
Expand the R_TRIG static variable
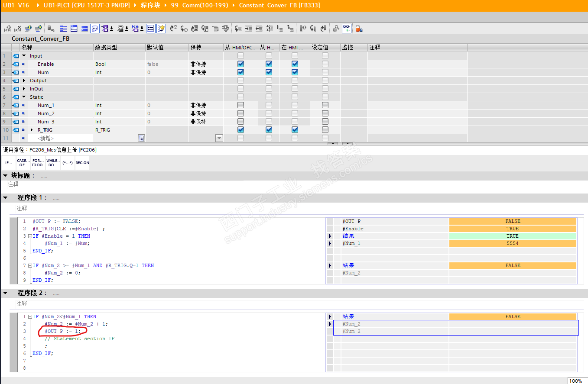point(32,130)
